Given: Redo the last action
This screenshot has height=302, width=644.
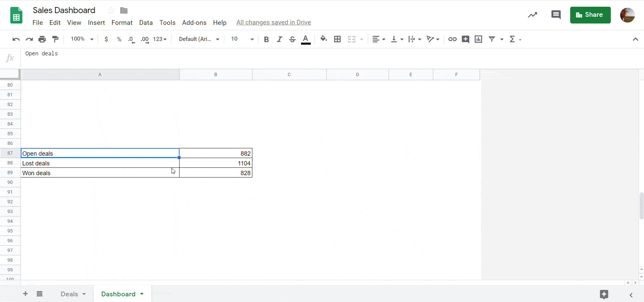Looking at the screenshot, I should click(29, 39).
